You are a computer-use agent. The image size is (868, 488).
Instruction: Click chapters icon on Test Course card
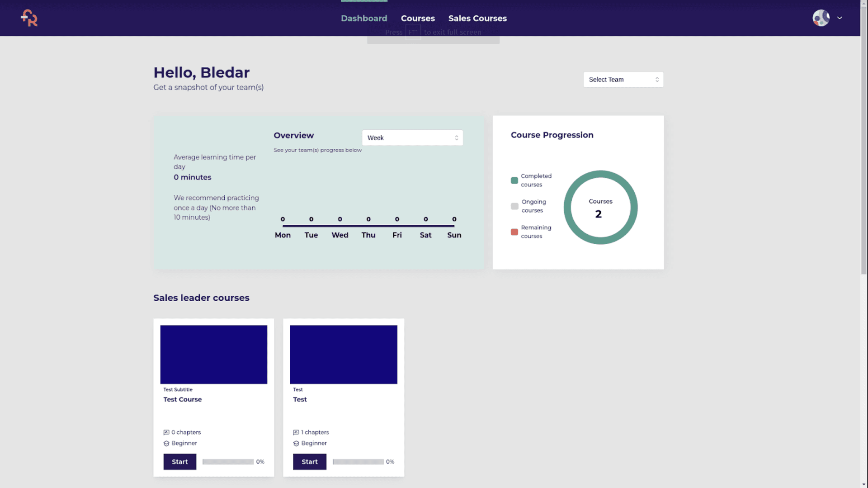tap(166, 432)
